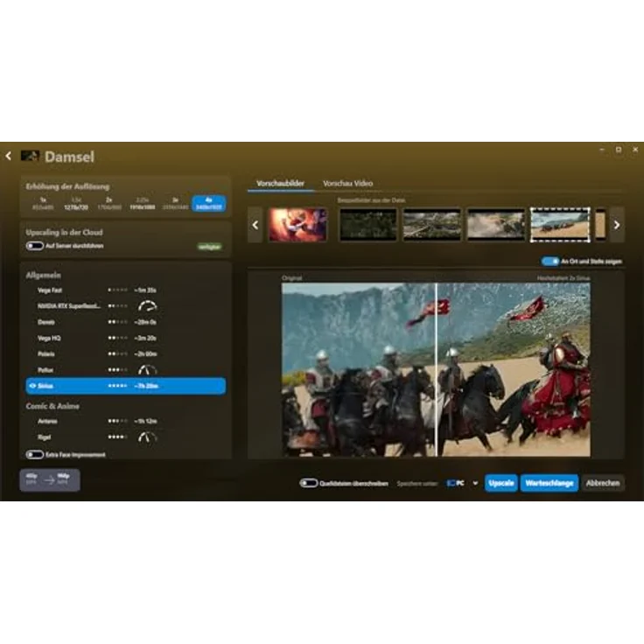The width and height of the screenshot is (644, 644).
Task: Minimize the application window
Action: [602, 150]
